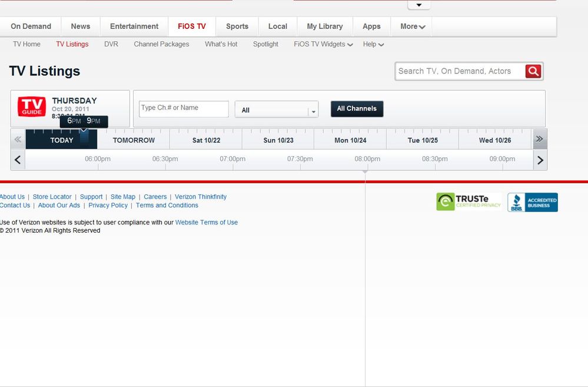The image size is (588, 387).
Task: Open the Careers link
Action: pyautogui.click(x=155, y=197)
